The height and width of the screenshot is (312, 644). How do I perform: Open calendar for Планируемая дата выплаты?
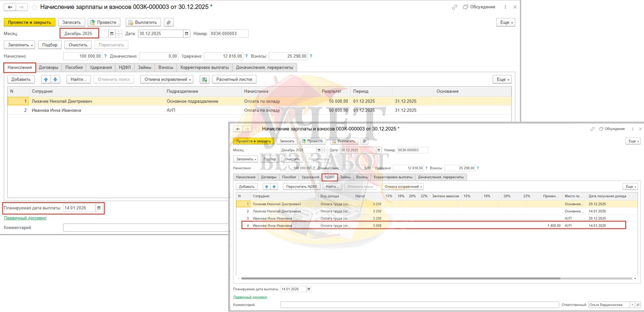tap(99, 208)
